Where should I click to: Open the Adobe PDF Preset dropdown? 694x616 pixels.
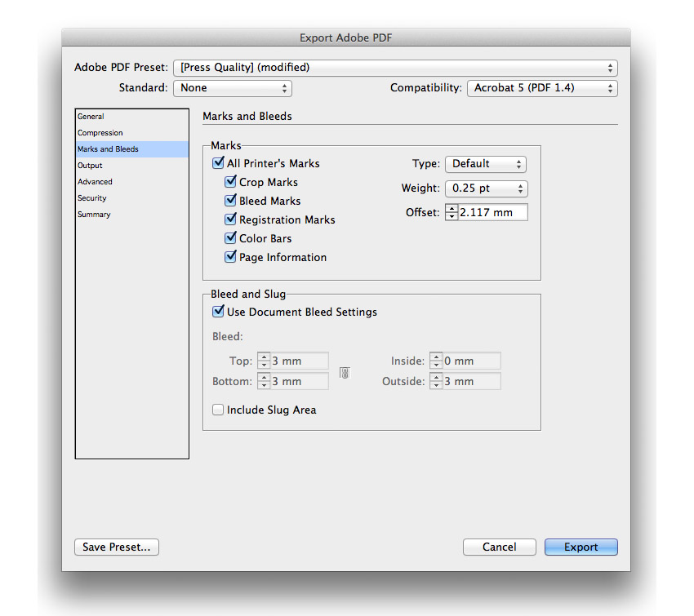395,68
